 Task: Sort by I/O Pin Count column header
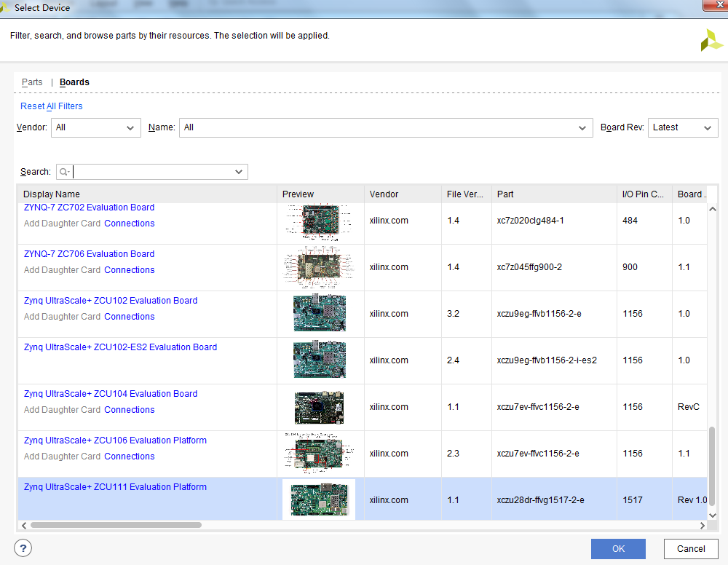click(x=644, y=194)
